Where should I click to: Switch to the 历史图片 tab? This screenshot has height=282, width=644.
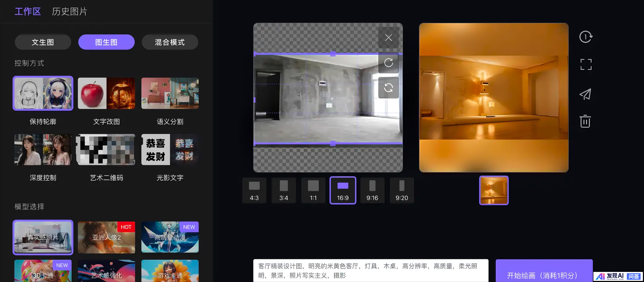(x=70, y=11)
